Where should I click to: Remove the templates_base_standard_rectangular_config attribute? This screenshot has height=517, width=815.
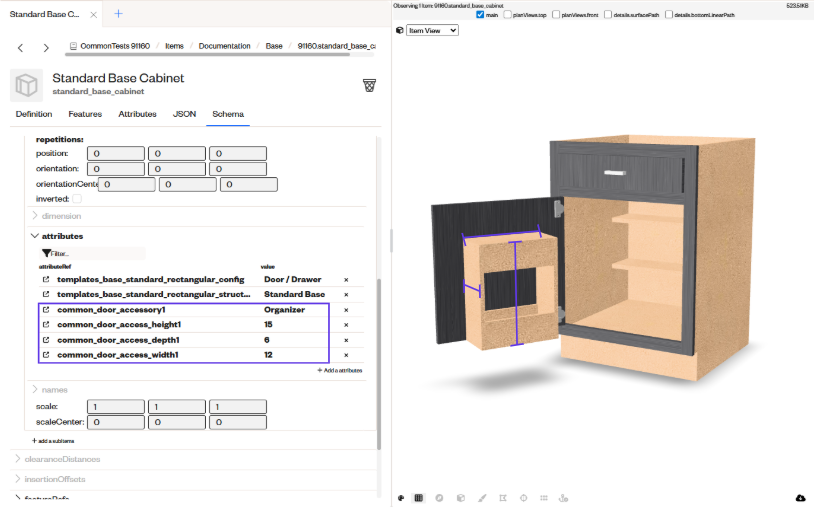346,280
